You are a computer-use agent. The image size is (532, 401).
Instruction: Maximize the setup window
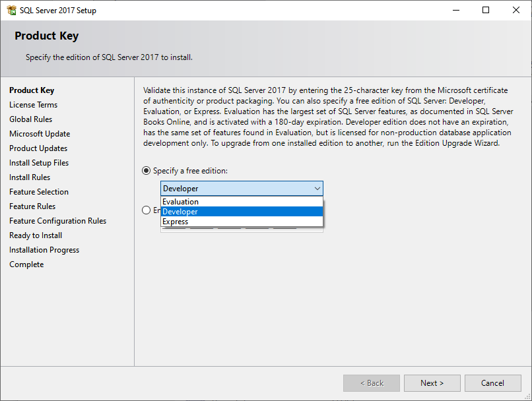[486, 10]
